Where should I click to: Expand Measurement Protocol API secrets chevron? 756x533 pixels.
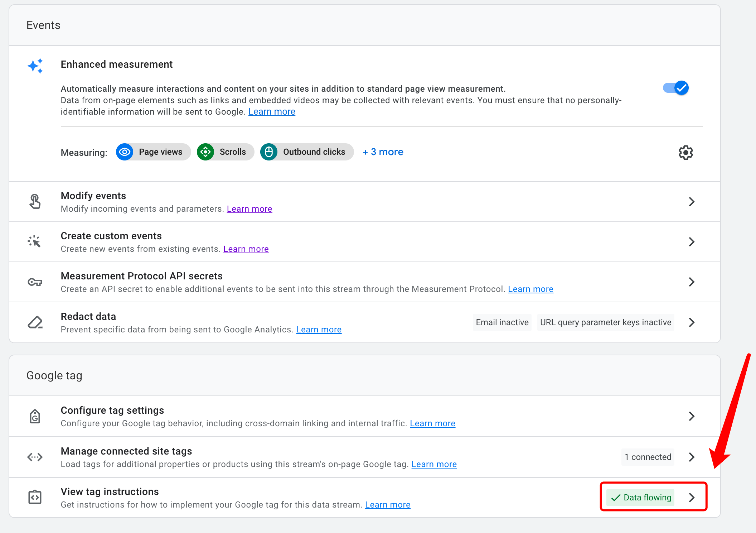(692, 282)
